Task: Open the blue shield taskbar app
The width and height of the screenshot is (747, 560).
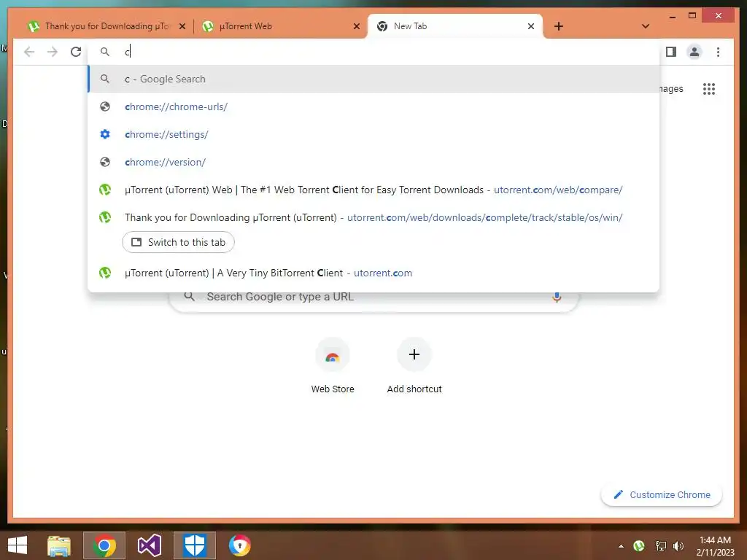Action: pyautogui.click(x=194, y=545)
